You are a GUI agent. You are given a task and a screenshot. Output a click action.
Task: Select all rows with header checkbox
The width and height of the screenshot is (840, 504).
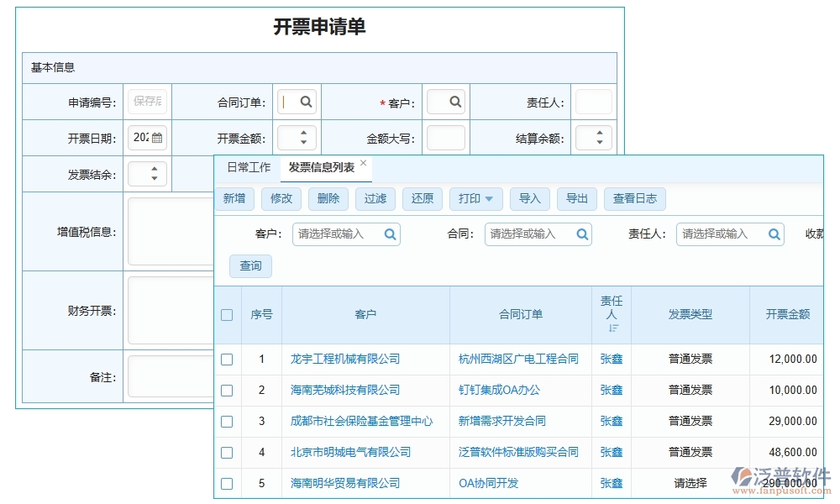click(x=227, y=314)
